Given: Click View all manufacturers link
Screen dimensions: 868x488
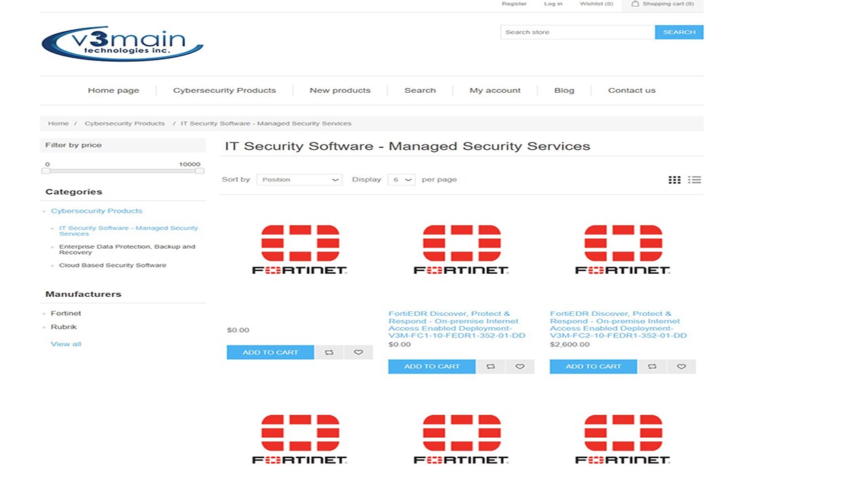Looking at the screenshot, I should [66, 344].
